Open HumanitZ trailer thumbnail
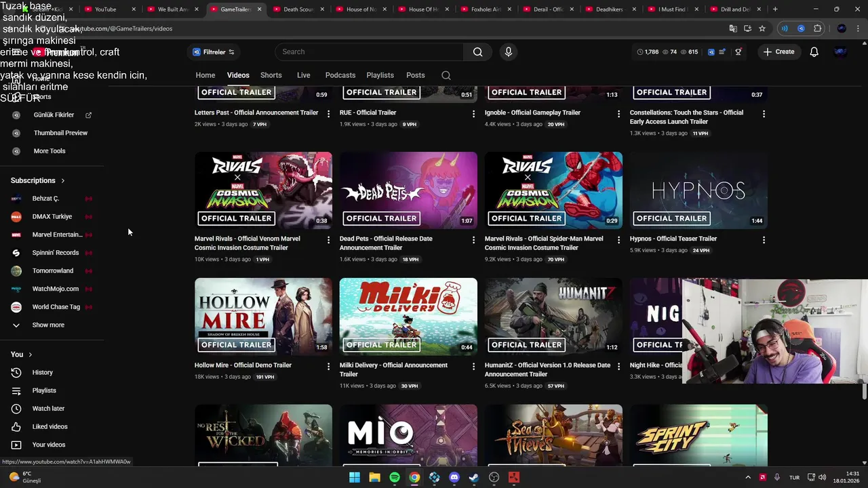 tap(553, 317)
